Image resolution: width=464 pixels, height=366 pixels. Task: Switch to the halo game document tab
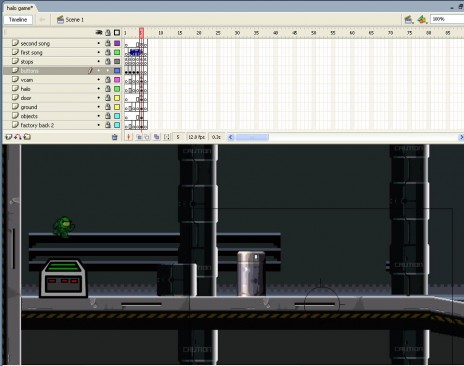pos(20,8)
